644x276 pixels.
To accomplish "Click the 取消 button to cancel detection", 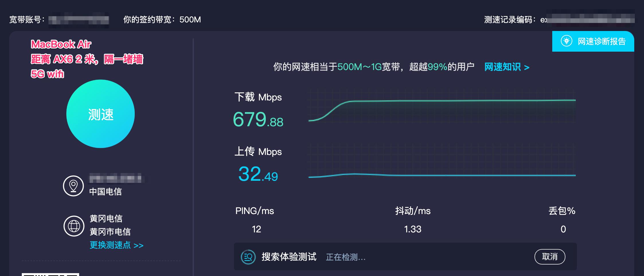I will click(x=550, y=257).
